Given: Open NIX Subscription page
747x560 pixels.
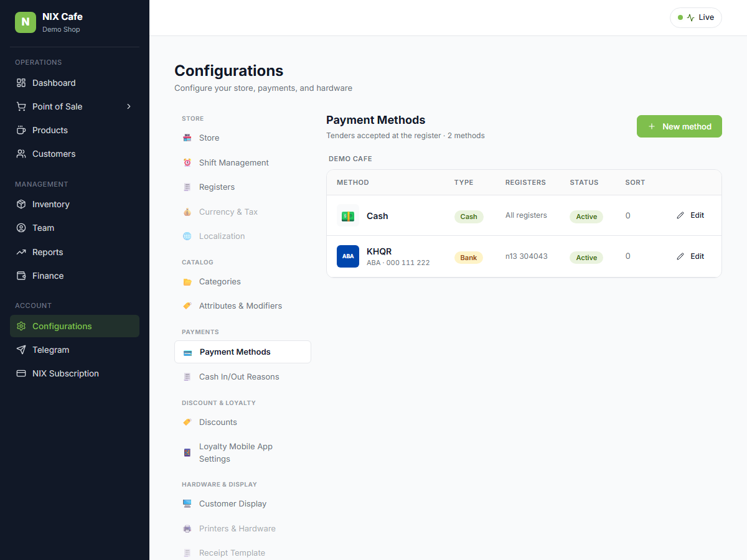Looking at the screenshot, I should 75,373.
